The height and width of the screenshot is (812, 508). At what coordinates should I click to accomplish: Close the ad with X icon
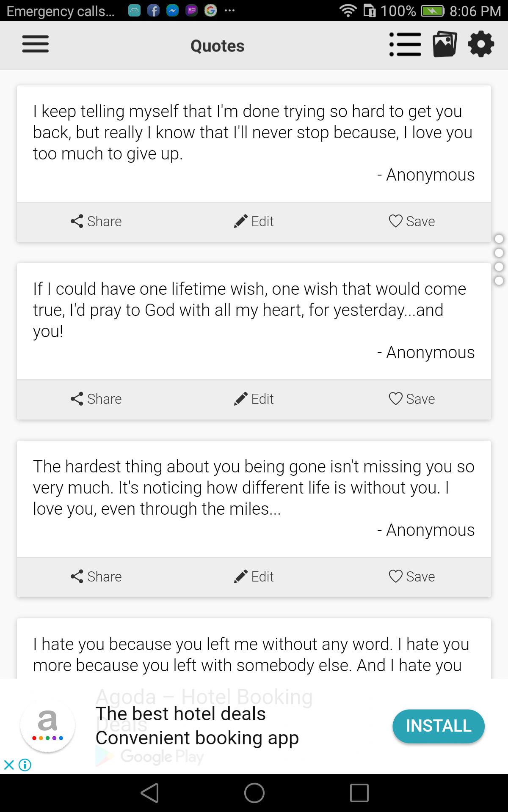[9, 765]
